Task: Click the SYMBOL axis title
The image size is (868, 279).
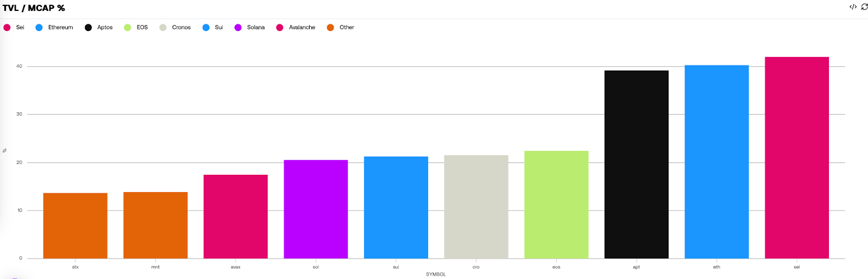Action: pos(436,275)
